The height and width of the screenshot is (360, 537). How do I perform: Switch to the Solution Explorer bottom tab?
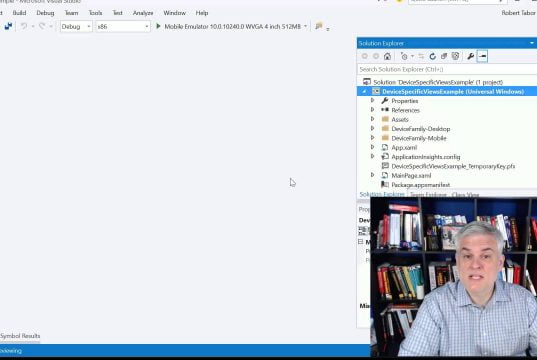(x=382, y=194)
